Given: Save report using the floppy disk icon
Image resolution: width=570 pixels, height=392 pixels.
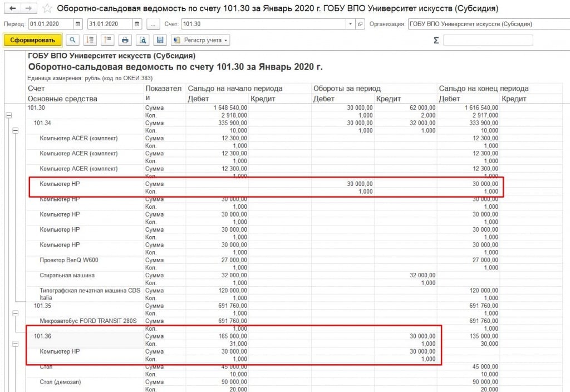Looking at the screenshot, I should (160, 40).
